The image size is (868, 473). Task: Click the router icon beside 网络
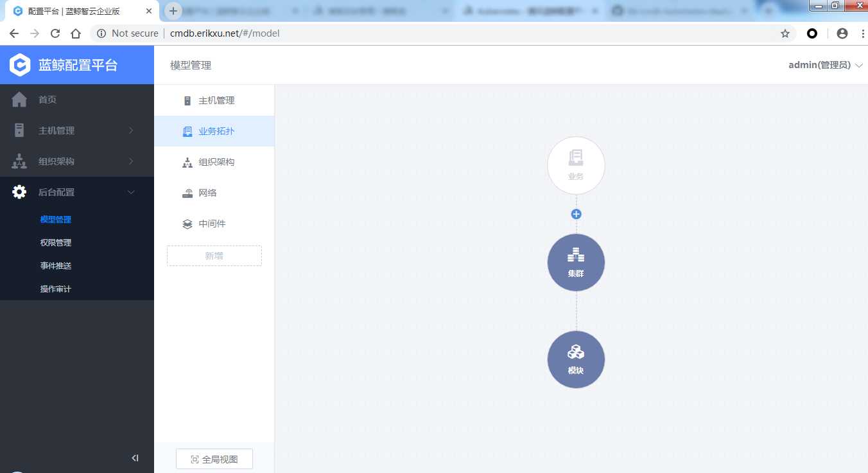point(187,193)
